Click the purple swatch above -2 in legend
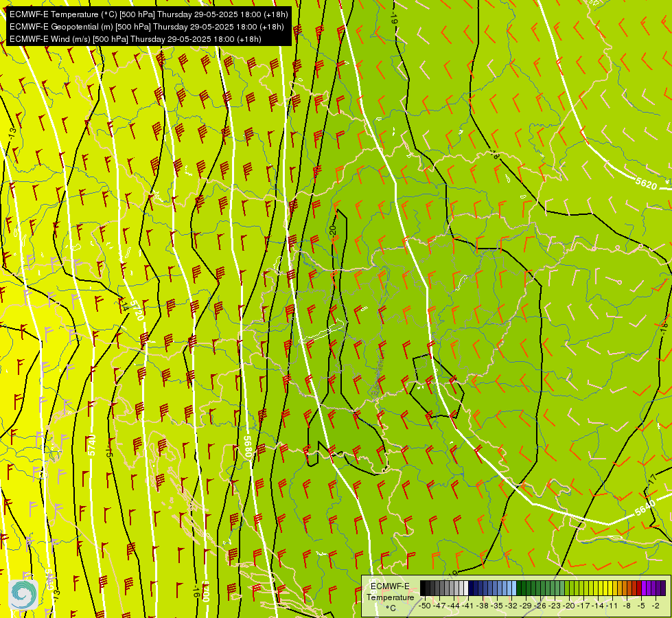672x618 pixels. pos(653,588)
